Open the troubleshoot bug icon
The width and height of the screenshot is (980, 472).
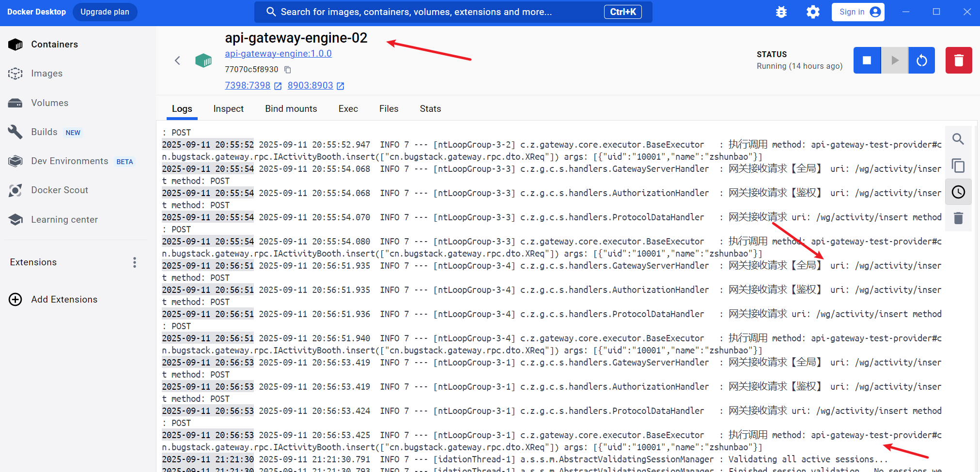coord(781,12)
